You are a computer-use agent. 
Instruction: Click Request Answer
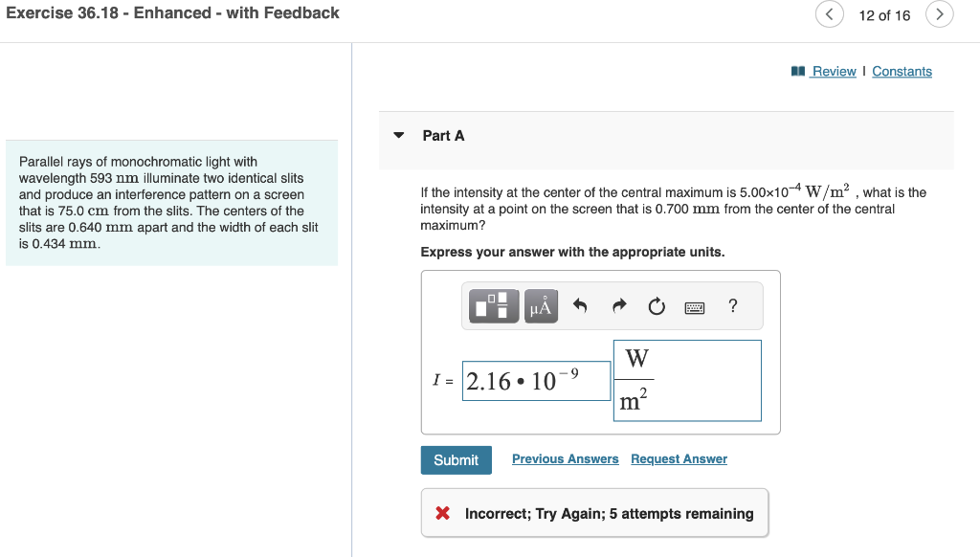679,458
